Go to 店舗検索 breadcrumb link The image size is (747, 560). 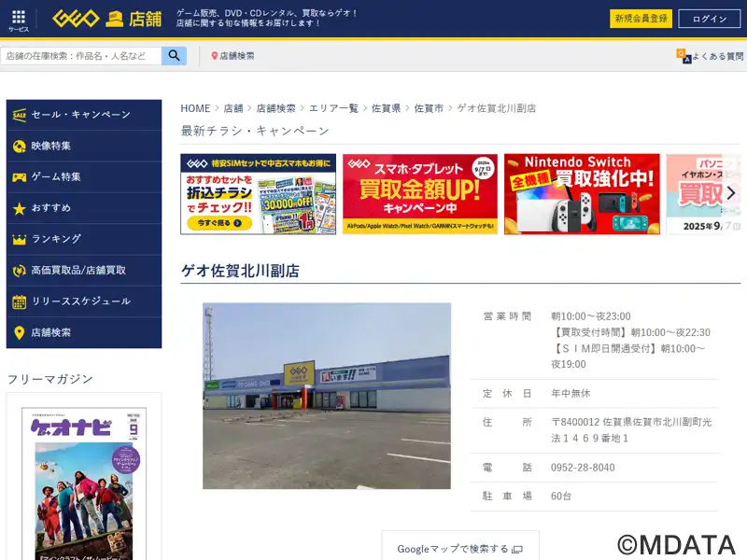[x=275, y=108]
